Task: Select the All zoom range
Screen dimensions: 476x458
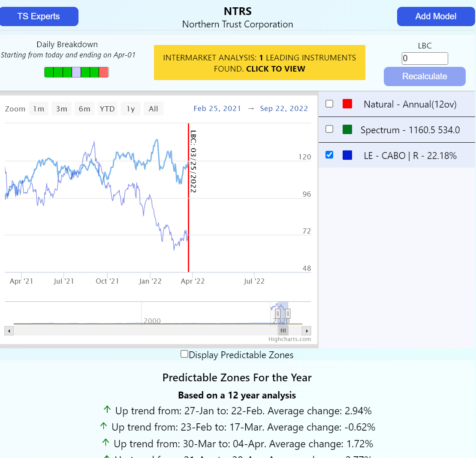Action: click(153, 108)
